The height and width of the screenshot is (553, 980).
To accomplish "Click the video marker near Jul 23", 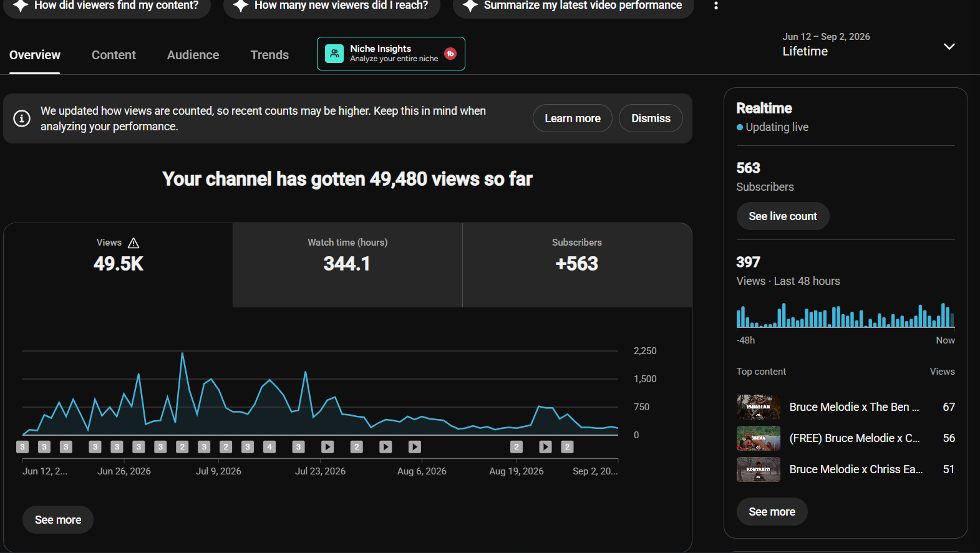I will click(x=327, y=447).
